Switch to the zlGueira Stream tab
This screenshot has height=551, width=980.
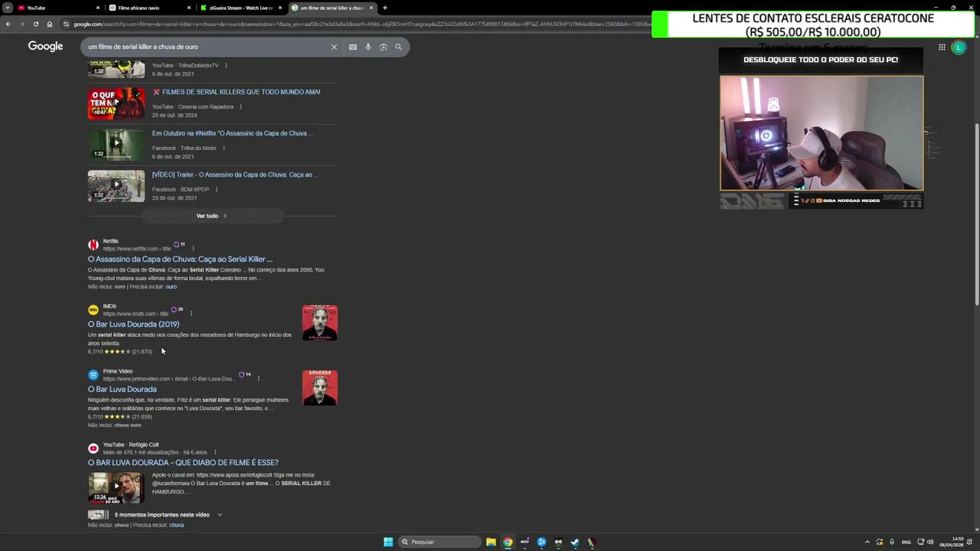240,8
